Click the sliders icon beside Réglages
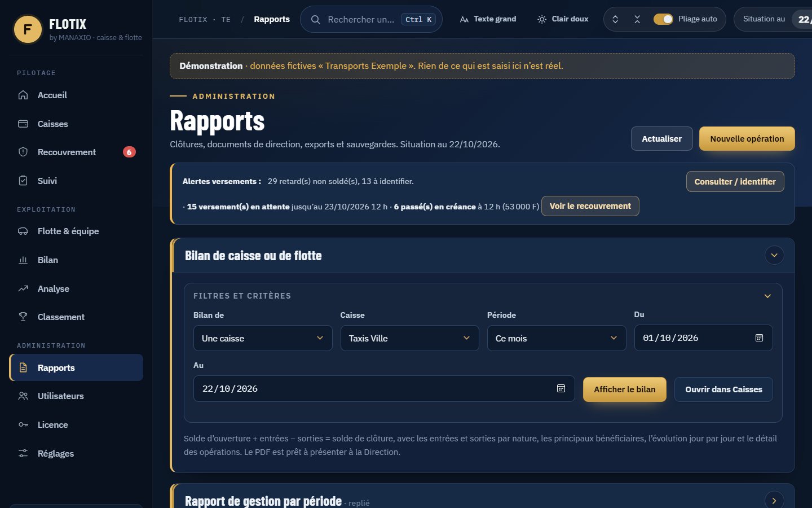812x508 pixels. coord(23,453)
